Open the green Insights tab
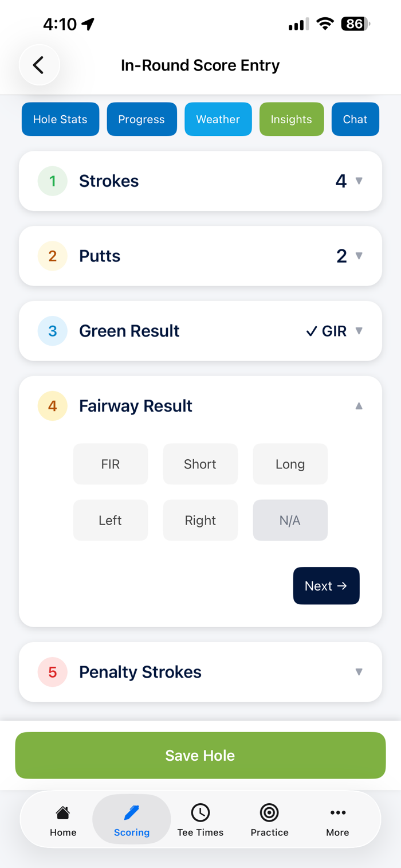401x868 pixels. [292, 119]
